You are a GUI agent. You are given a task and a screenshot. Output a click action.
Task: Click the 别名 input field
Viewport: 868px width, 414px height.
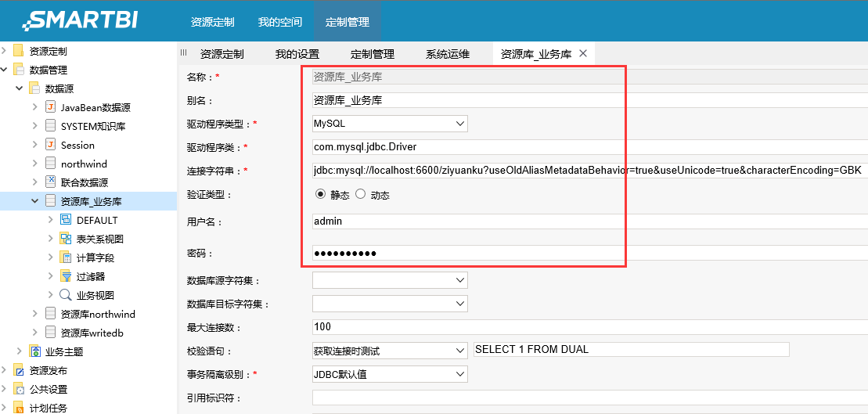point(590,100)
